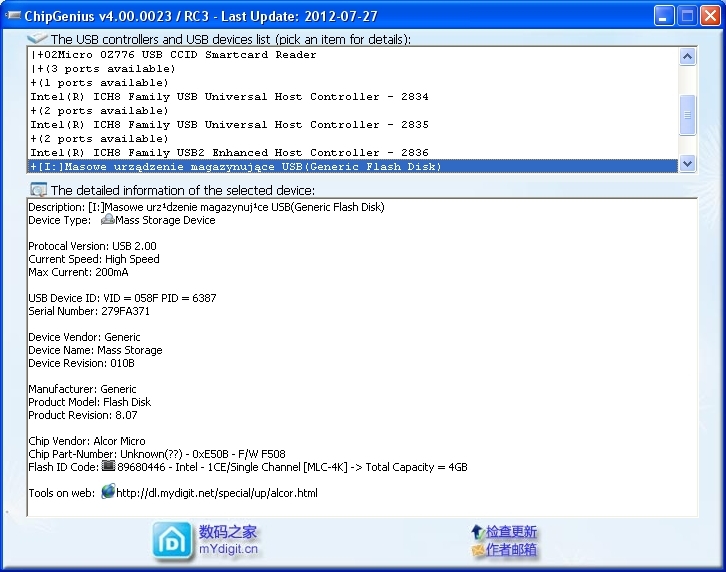The image size is (726, 572).
Task: Click the envelope author email icon
Action: [477, 550]
